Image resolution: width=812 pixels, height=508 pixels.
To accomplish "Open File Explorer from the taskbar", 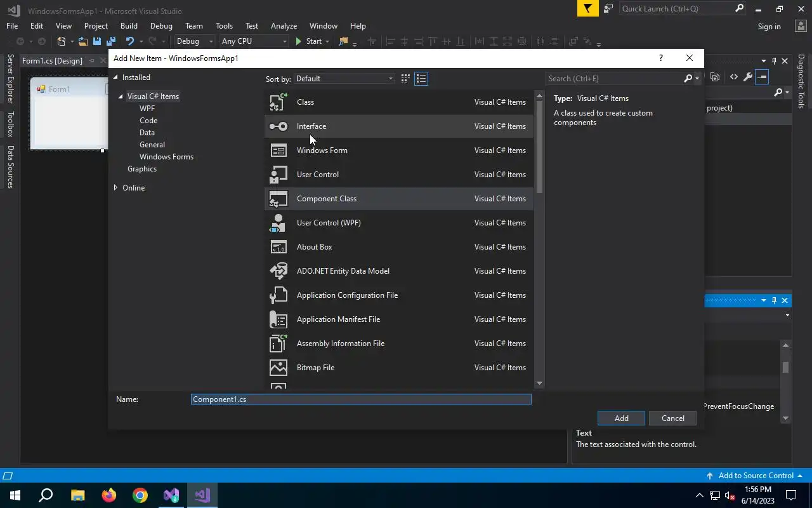I will [x=77, y=495].
